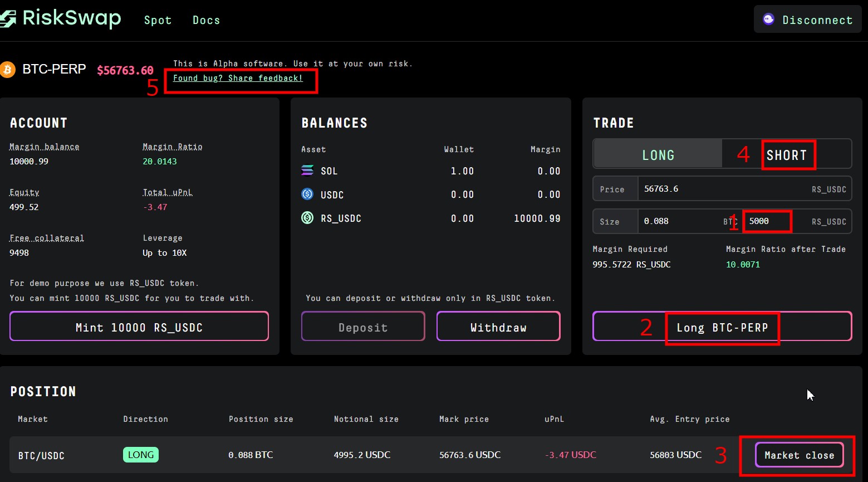Click the uPnL value -3.47 USDC
The width and height of the screenshot is (868, 482).
point(570,455)
